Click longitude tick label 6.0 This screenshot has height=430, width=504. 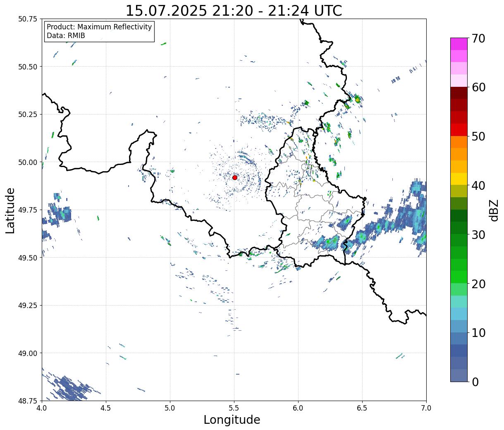pyautogui.click(x=298, y=408)
